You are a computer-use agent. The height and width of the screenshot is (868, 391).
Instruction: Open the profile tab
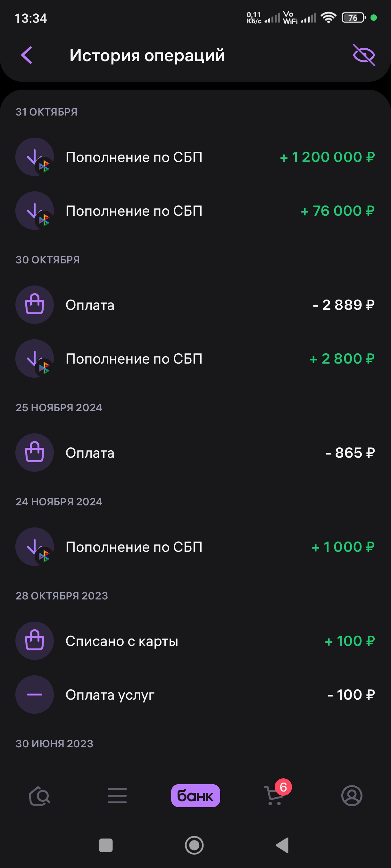[352, 796]
